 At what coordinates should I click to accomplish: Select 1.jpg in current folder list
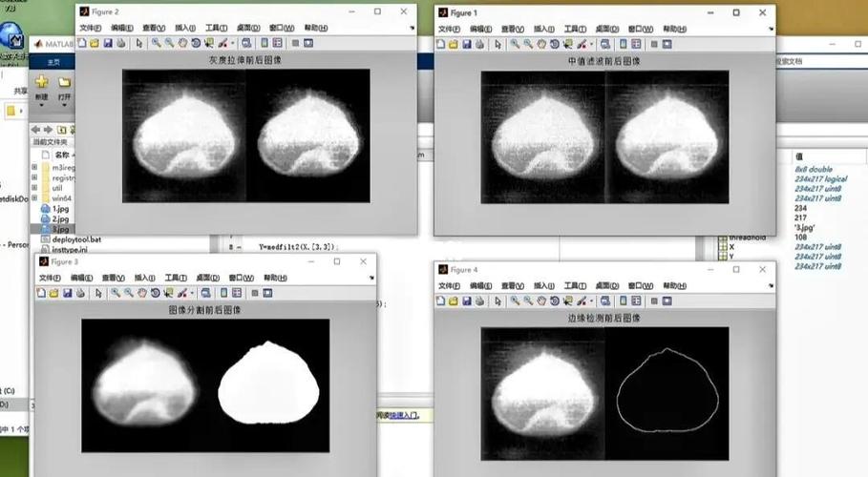point(59,208)
